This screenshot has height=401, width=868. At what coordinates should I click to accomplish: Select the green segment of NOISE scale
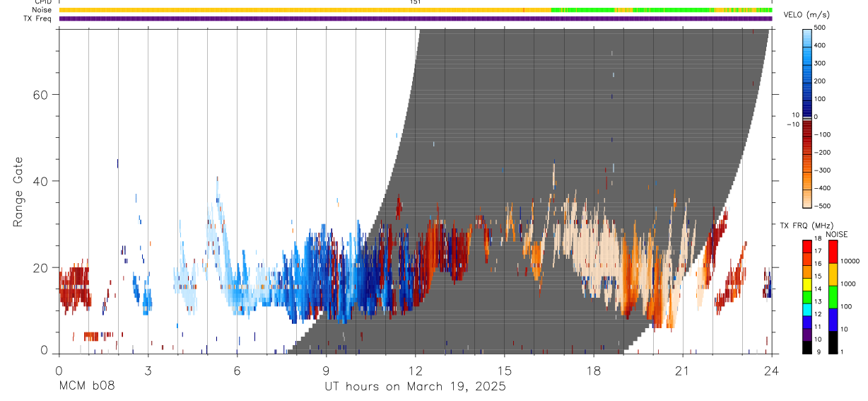tap(832, 297)
